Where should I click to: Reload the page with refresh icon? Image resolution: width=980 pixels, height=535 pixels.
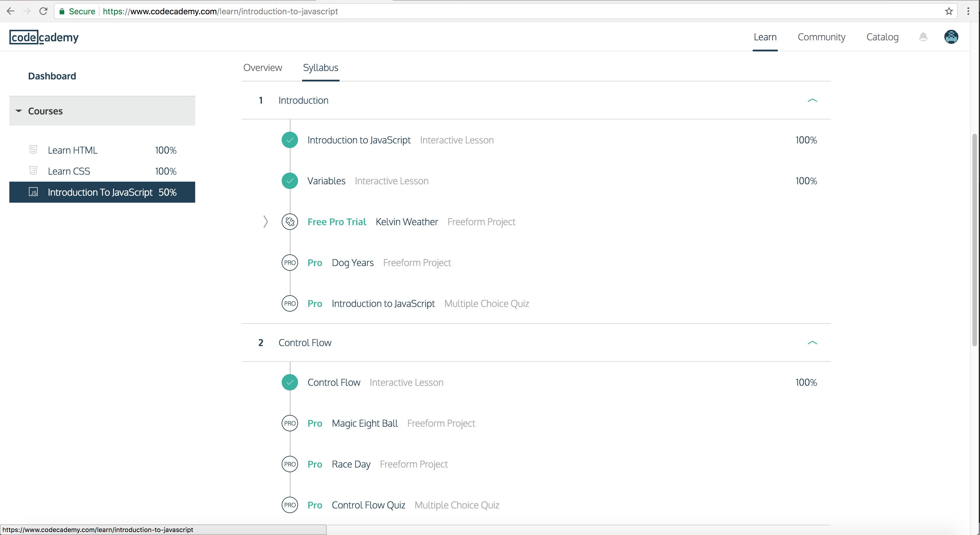coord(43,11)
